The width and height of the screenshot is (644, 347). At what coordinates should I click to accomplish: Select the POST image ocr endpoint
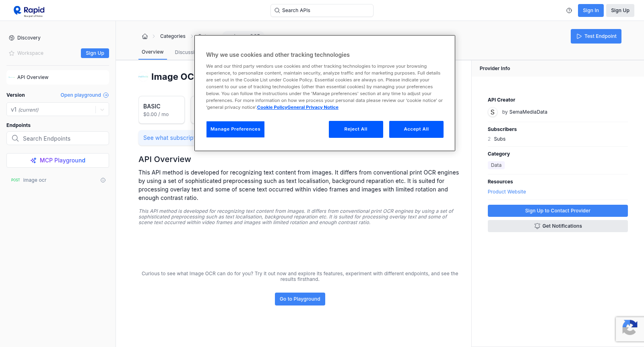tap(58, 180)
